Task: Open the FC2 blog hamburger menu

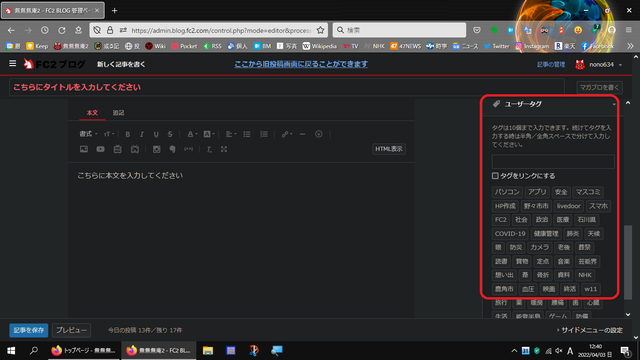Action: tap(13, 63)
